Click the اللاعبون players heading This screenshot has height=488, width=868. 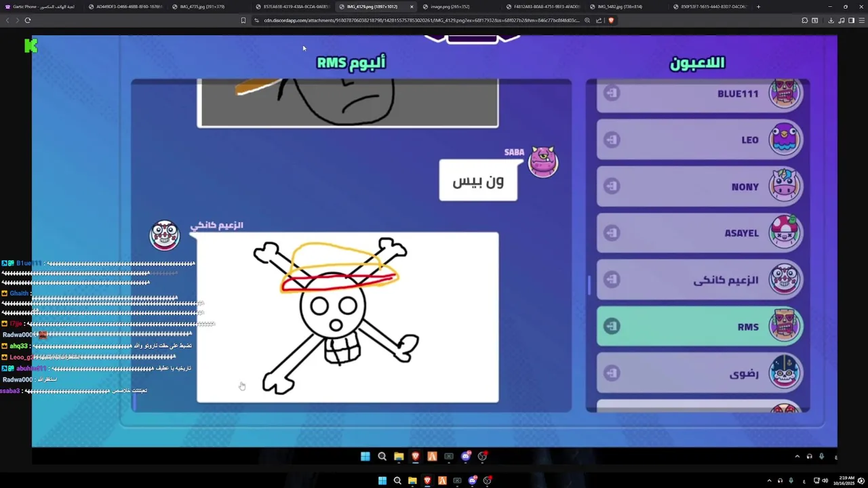697,63
